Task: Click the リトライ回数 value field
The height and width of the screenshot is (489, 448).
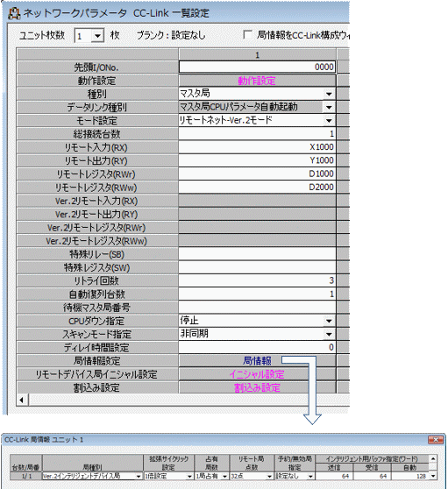Action: click(x=257, y=280)
